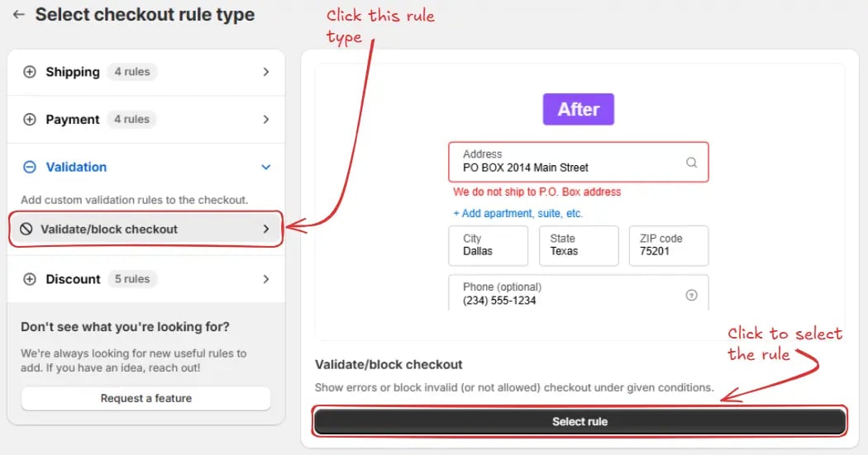Click the 4 rules badge beside Payment
868x455 pixels.
click(131, 120)
